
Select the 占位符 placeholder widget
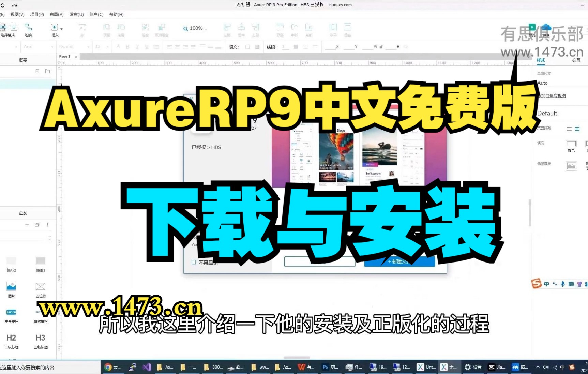(x=41, y=290)
